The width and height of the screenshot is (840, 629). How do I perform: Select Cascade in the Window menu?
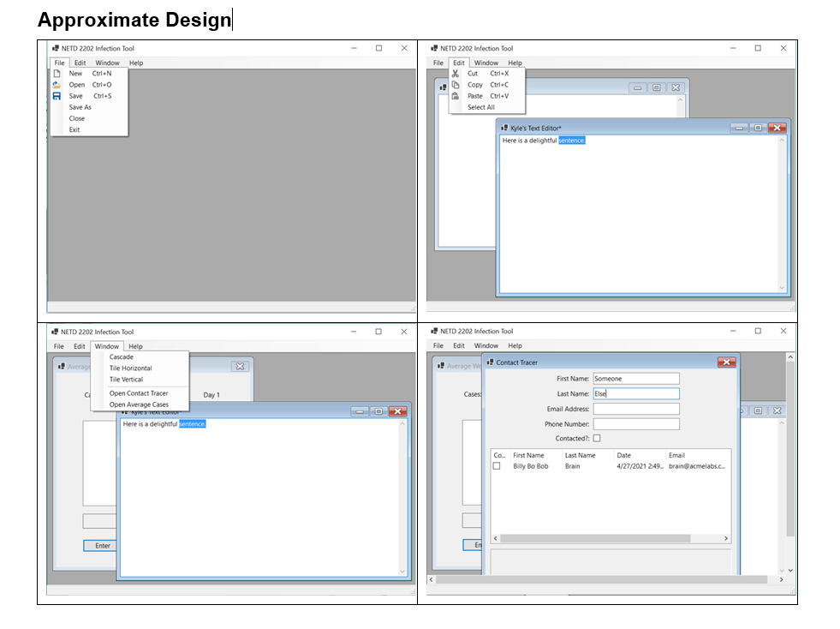tap(122, 357)
